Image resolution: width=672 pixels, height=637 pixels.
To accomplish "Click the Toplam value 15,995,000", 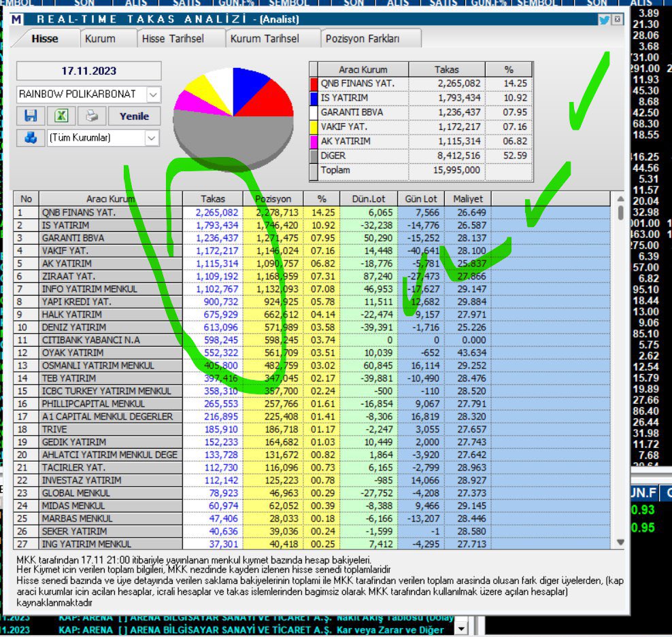I will pos(456,170).
